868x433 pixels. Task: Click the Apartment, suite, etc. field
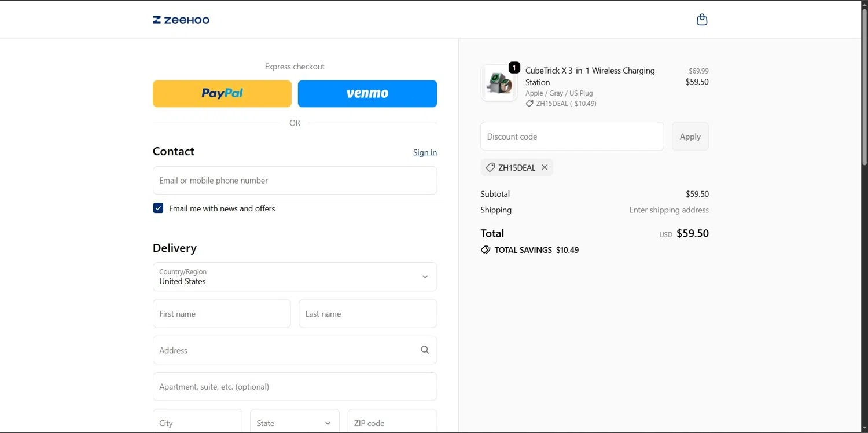(x=295, y=386)
